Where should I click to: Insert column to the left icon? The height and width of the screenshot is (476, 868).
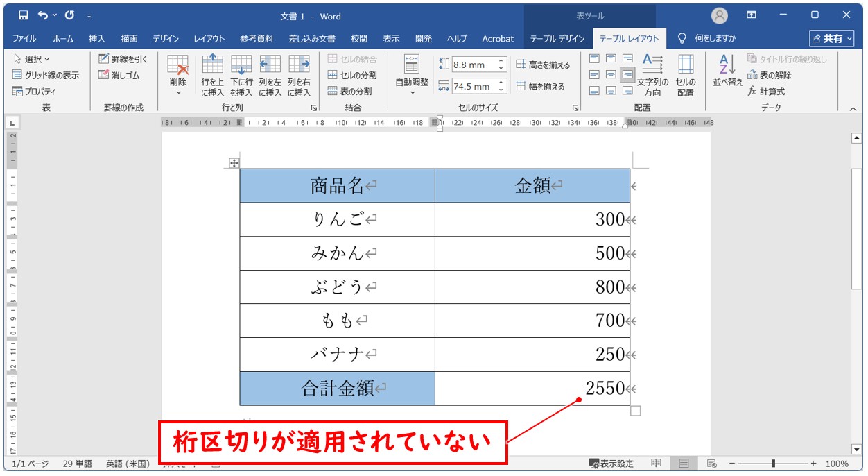[270, 75]
